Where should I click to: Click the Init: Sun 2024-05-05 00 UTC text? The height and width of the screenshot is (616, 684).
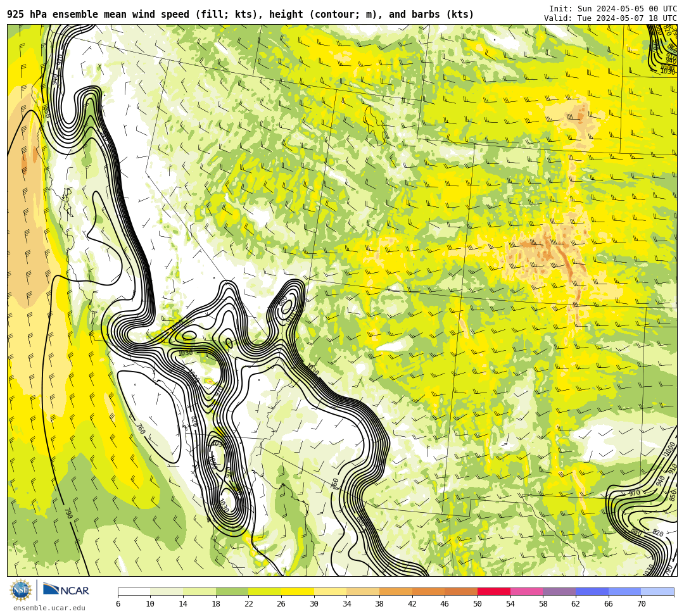click(613, 9)
